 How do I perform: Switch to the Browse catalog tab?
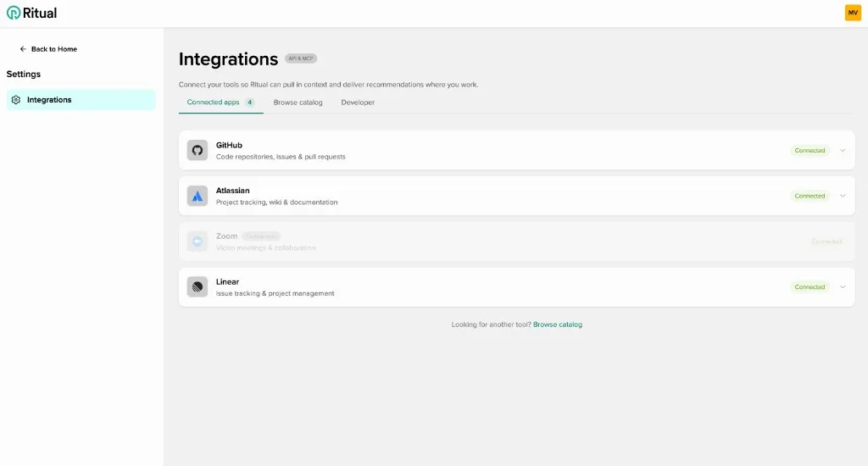click(298, 103)
